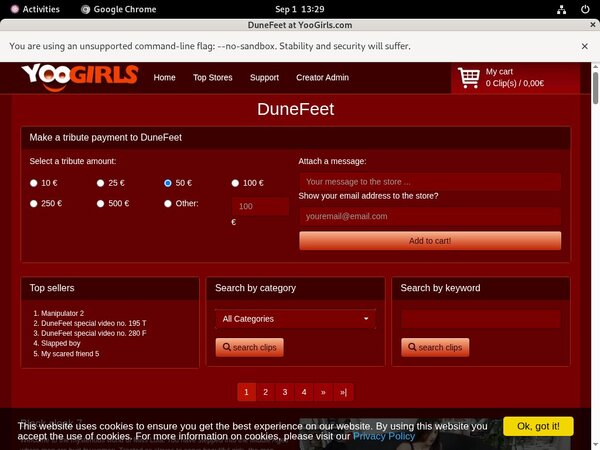Open the system tray power menu
Viewport: 600px width, 450px height.
[x=583, y=8]
